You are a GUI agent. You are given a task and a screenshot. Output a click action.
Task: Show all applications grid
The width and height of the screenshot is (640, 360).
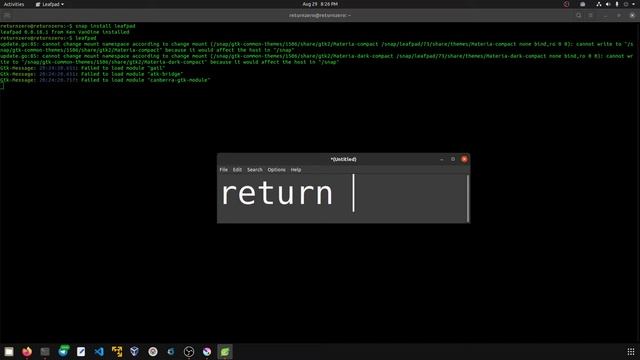tap(631, 351)
